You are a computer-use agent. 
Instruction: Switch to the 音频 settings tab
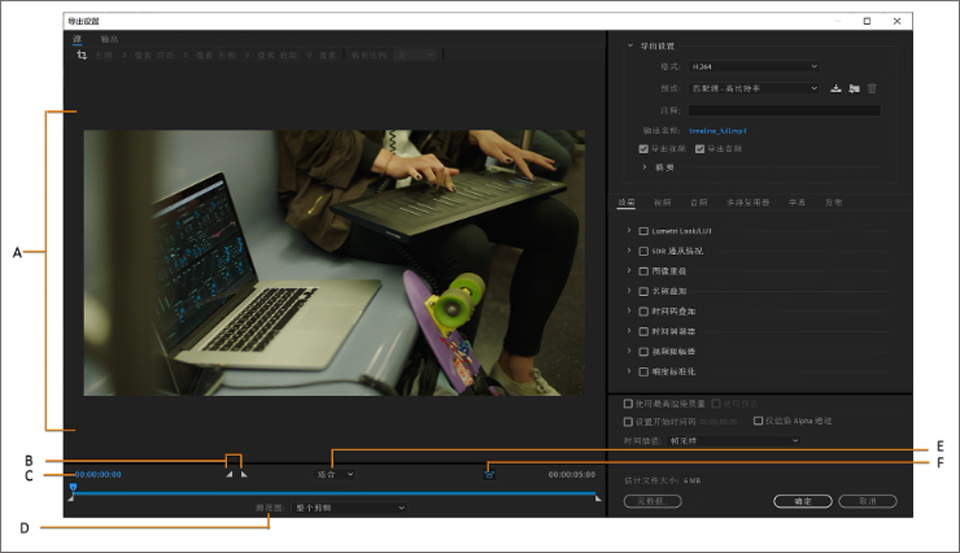(697, 203)
